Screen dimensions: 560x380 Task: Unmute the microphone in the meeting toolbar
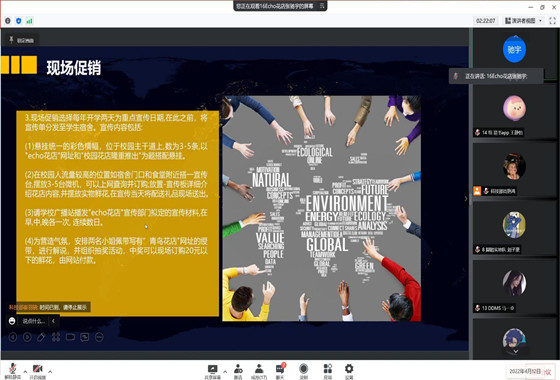coord(13,370)
